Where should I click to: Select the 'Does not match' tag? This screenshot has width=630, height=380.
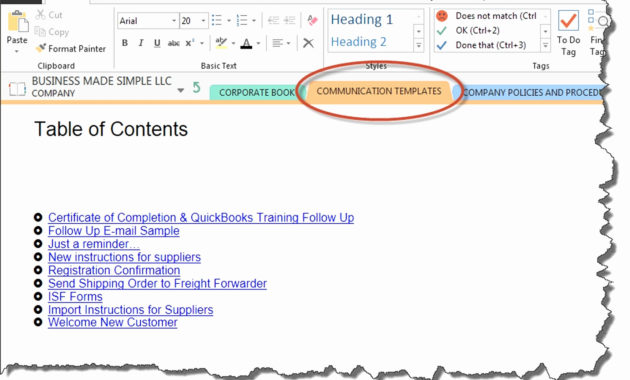click(487, 16)
